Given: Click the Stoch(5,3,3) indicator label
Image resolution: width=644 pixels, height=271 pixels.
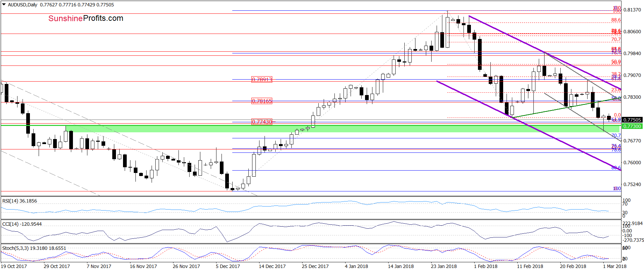Looking at the screenshot, I should click(34, 248).
